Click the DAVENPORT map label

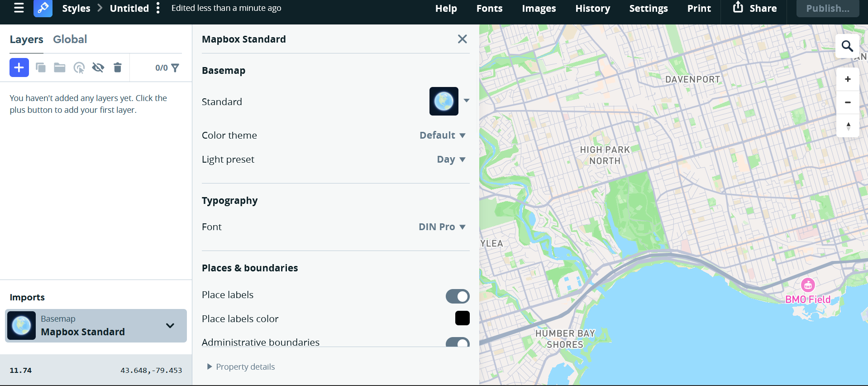pos(692,79)
